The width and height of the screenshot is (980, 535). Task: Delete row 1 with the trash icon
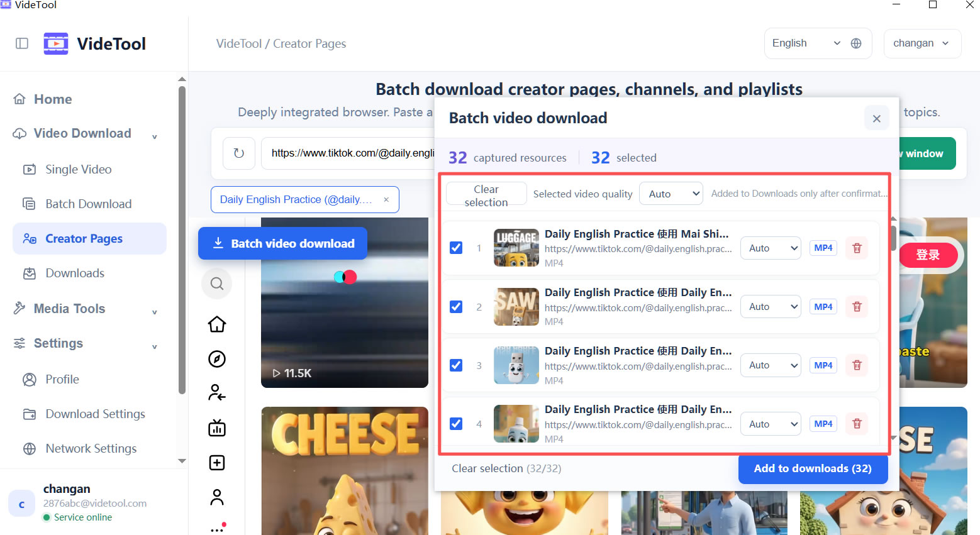pos(857,248)
